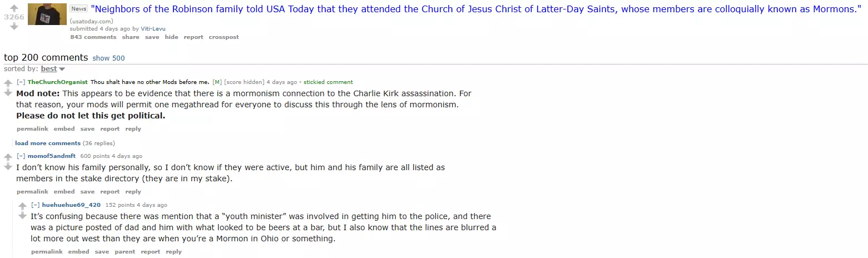Image resolution: width=868 pixels, height=258 pixels.
Task: Upvote TheChurchOrganist's stickied comment
Action: pyautogui.click(x=8, y=83)
